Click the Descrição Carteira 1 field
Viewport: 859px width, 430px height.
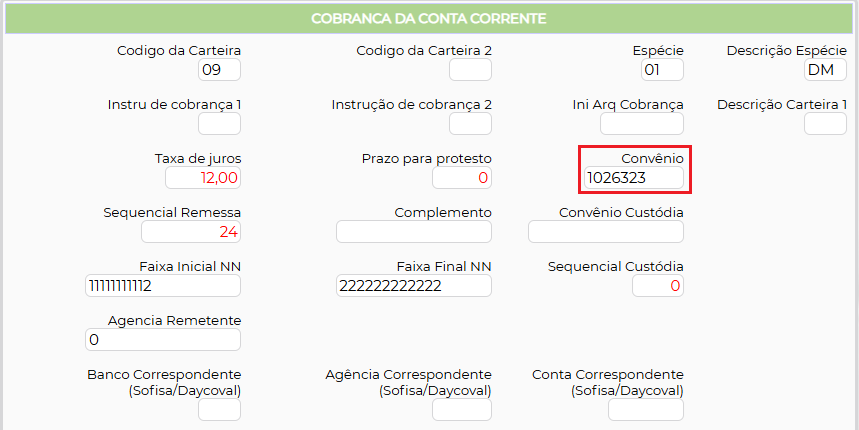pyautogui.click(x=825, y=124)
